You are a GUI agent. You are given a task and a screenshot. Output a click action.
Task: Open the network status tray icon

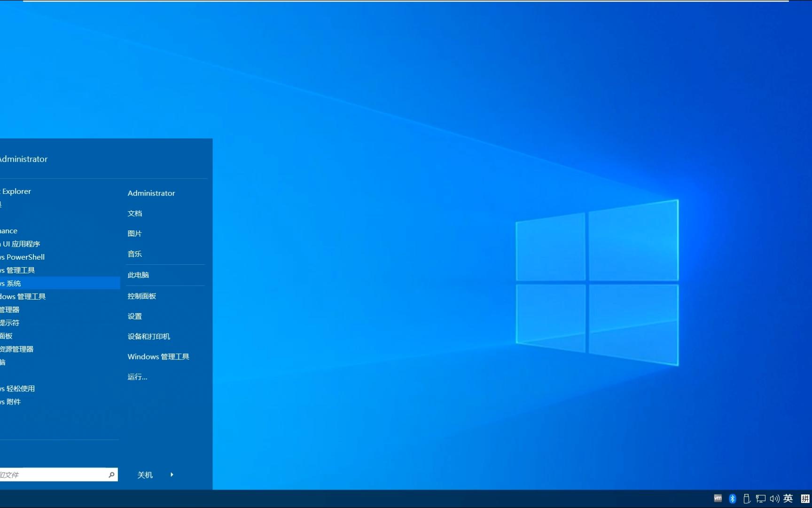click(760, 499)
